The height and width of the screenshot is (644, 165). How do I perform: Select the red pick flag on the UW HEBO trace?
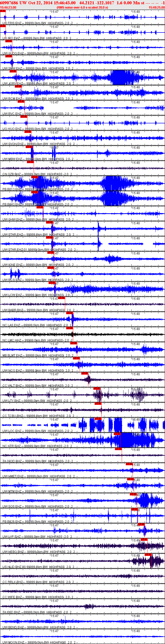[x=144, y=540]
